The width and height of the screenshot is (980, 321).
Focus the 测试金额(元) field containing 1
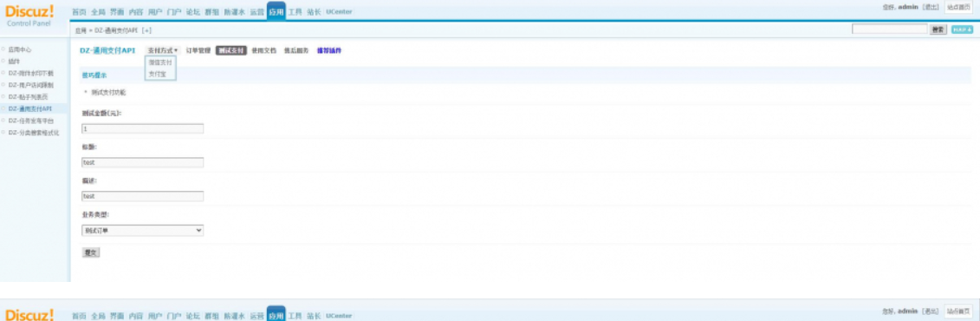click(142, 129)
